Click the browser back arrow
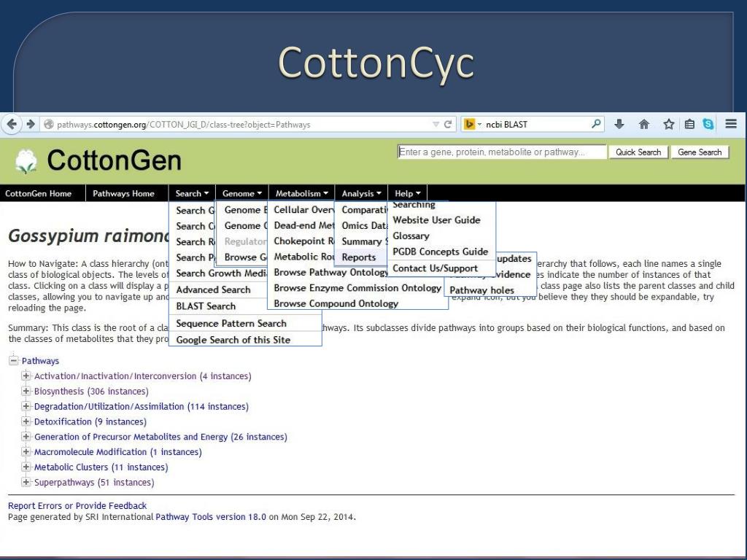 (12, 124)
